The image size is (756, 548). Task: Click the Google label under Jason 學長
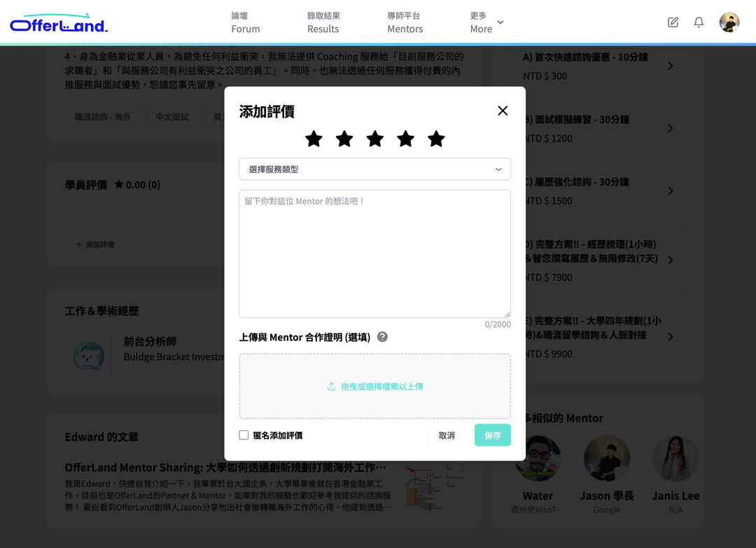[x=606, y=510]
